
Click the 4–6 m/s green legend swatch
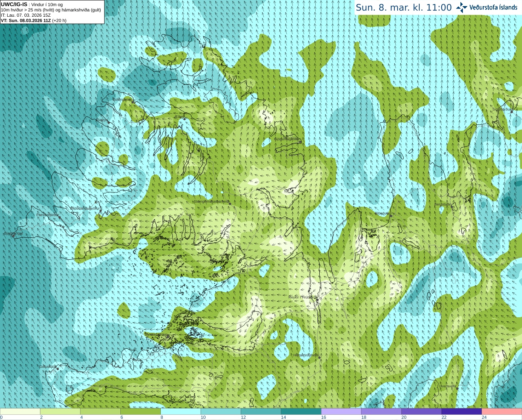[100, 411]
